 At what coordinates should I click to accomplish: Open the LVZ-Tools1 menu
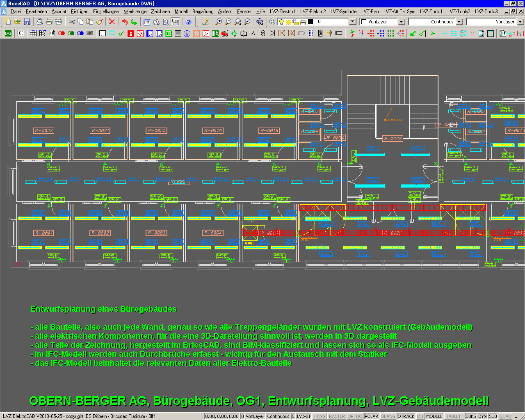click(431, 11)
